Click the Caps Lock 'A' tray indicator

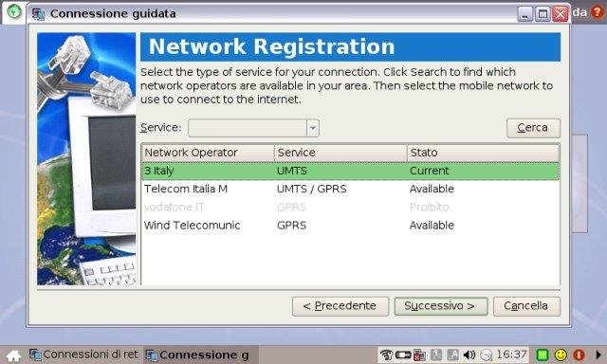[x=452, y=355]
